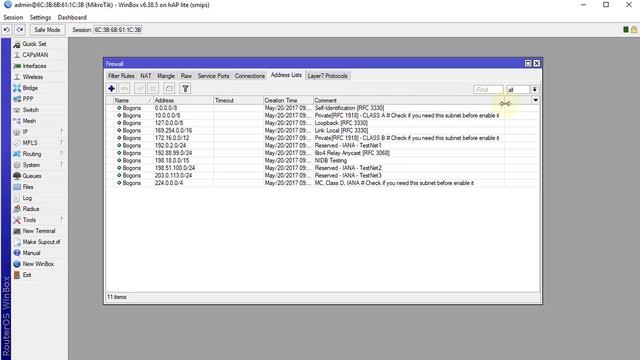Viewport: 640px width, 360px height.
Task: Open Bridge menu
Action: point(30,88)
